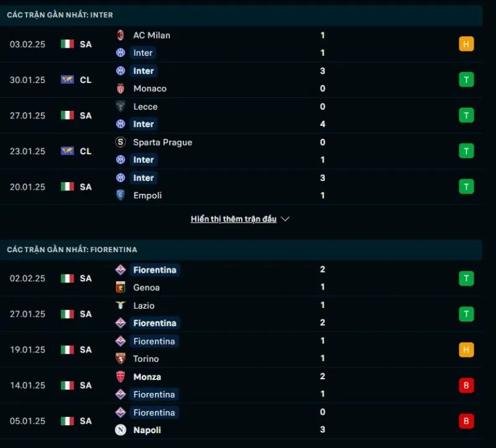This screenshot has width=496, height=448.
Task: Select the Inter logo in the Monaco match row
Action: tap(122, 71)
